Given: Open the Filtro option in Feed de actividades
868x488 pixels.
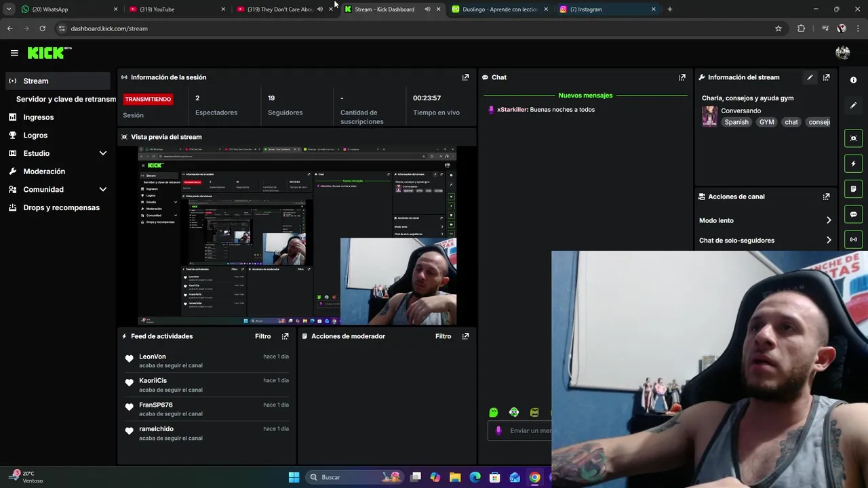Looking at the screenshot, I should tap(262, 336).
